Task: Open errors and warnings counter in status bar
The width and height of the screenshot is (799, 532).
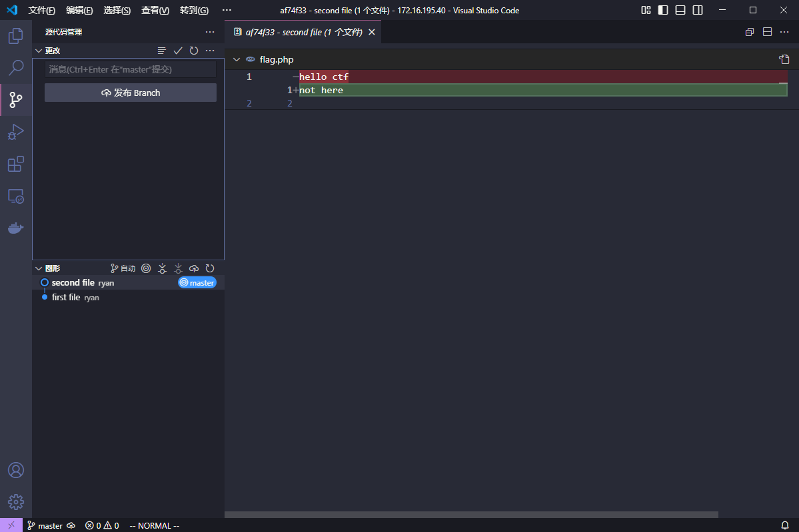Action: click(102, 525)
